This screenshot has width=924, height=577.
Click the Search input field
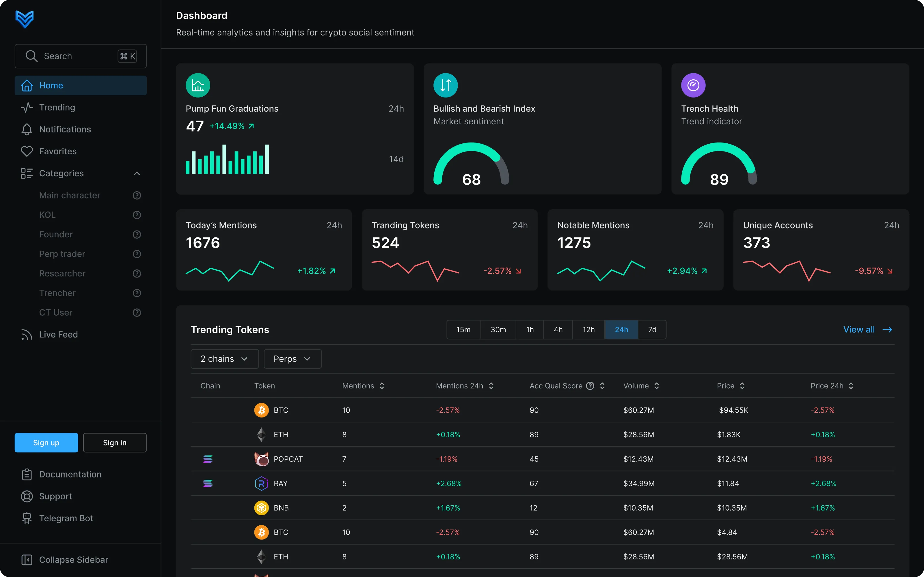pos(81,56)
